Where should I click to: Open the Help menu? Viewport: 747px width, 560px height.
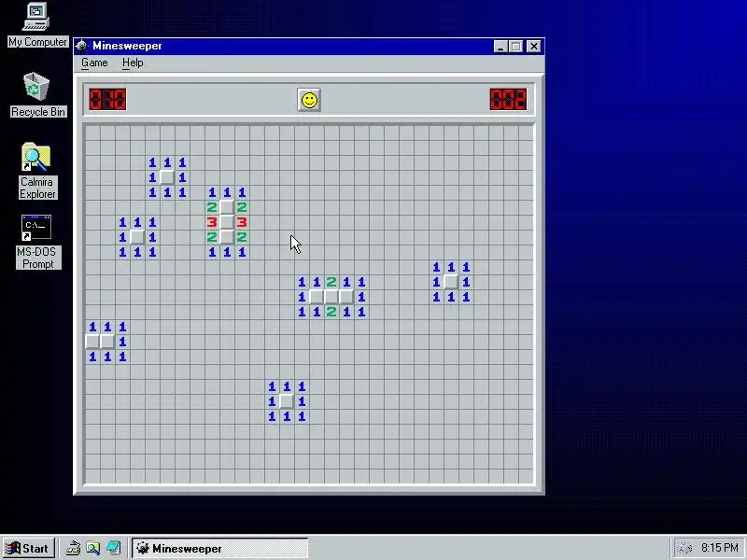[133, 63]
